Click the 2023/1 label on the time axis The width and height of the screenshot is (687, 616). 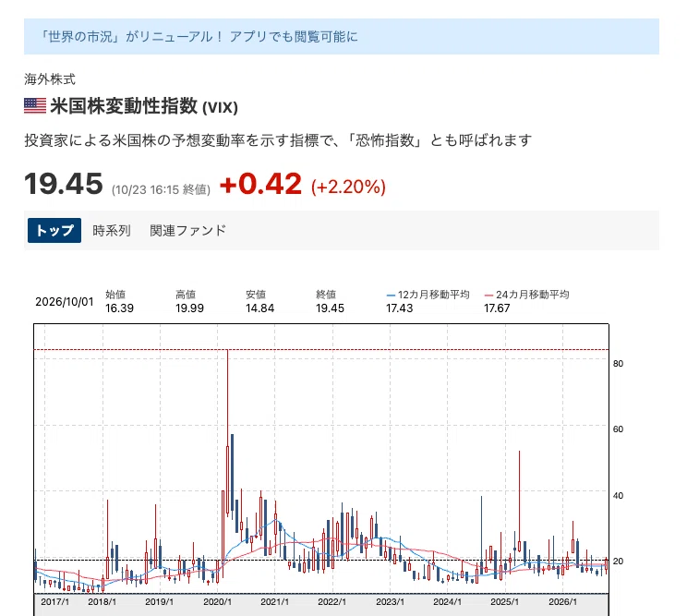[390, 601]
